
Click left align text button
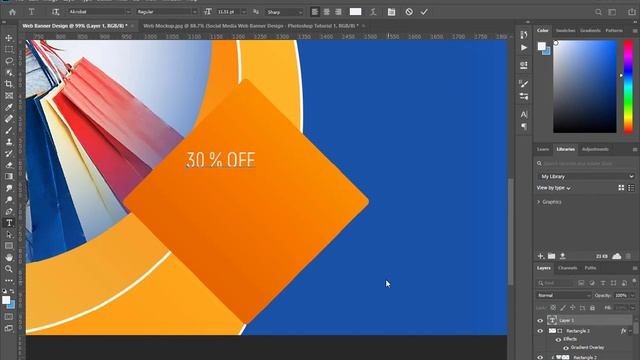click(x=315, y=12)
